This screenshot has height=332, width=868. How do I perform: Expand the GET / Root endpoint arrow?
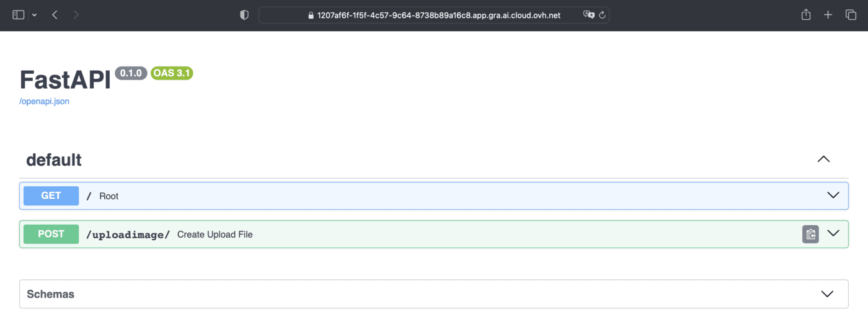[x=833, y=195]
